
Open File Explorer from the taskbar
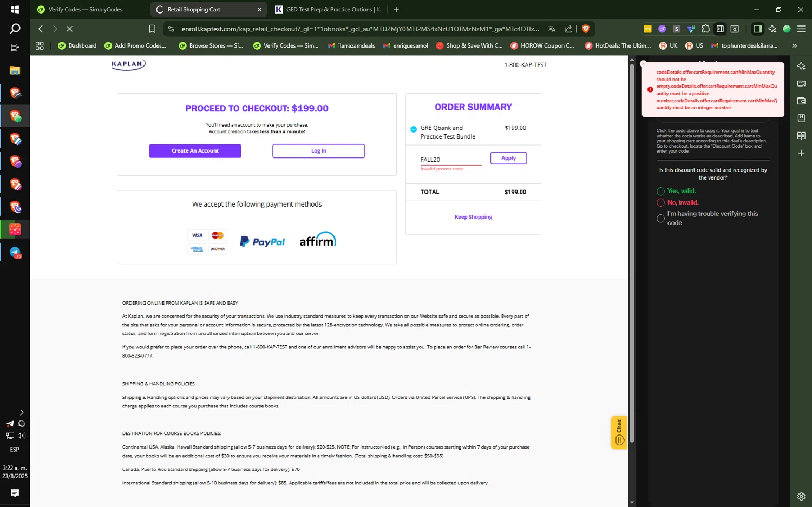point(15,70)
